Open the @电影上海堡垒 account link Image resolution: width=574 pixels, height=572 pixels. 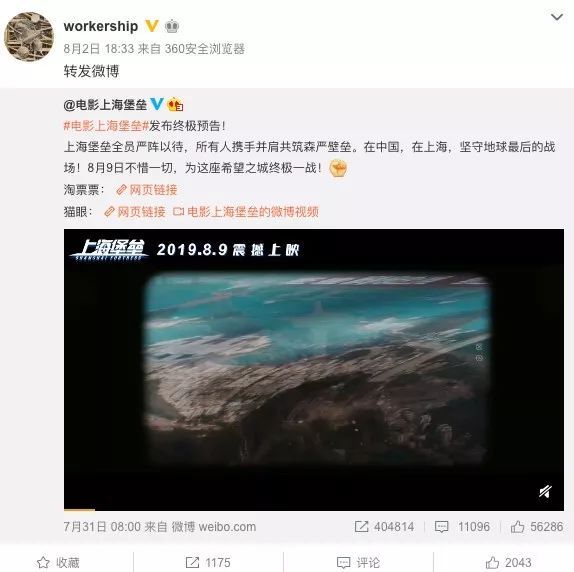(x=105, y=105)
